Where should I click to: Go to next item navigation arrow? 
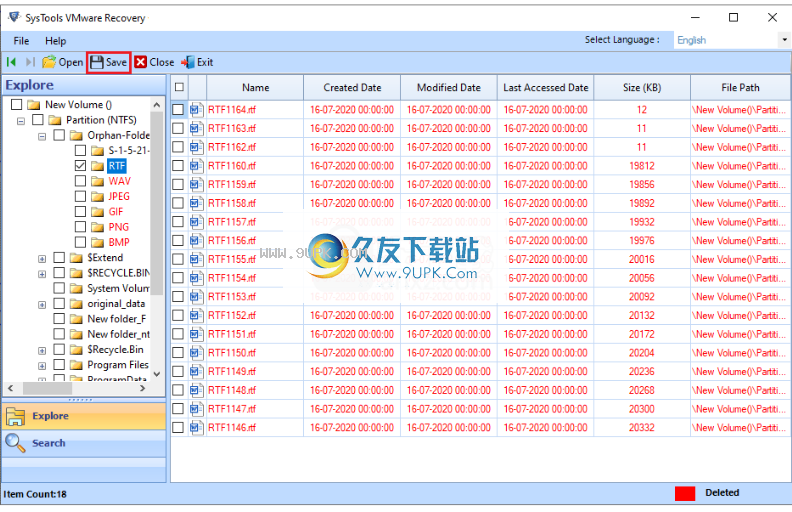coord(30,62)
